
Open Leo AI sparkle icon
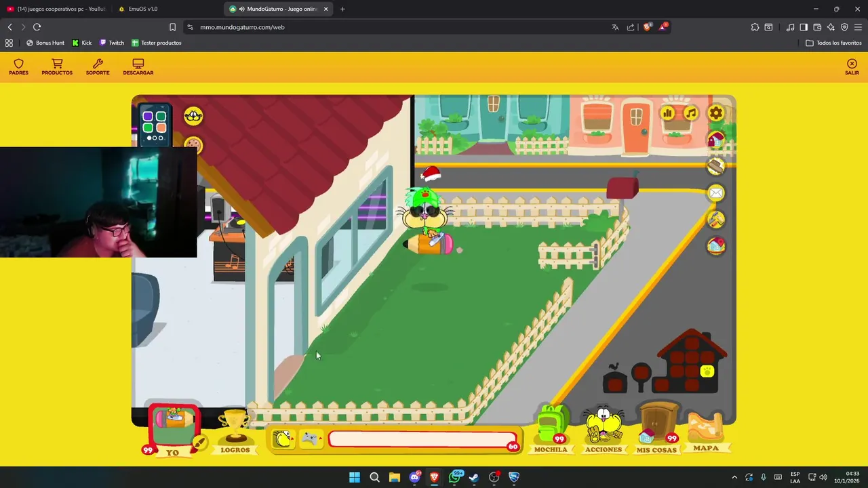pos(831,27)
